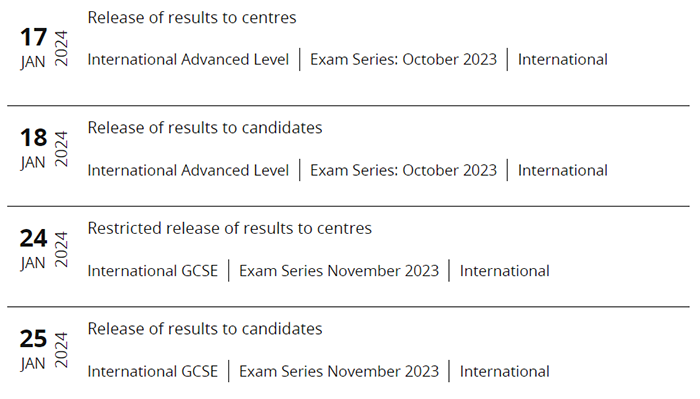Screen dimensions: 700x399
Task: Select 'Exam Series November 2023' on 24 Jan
Action: (x=339, y=271)
